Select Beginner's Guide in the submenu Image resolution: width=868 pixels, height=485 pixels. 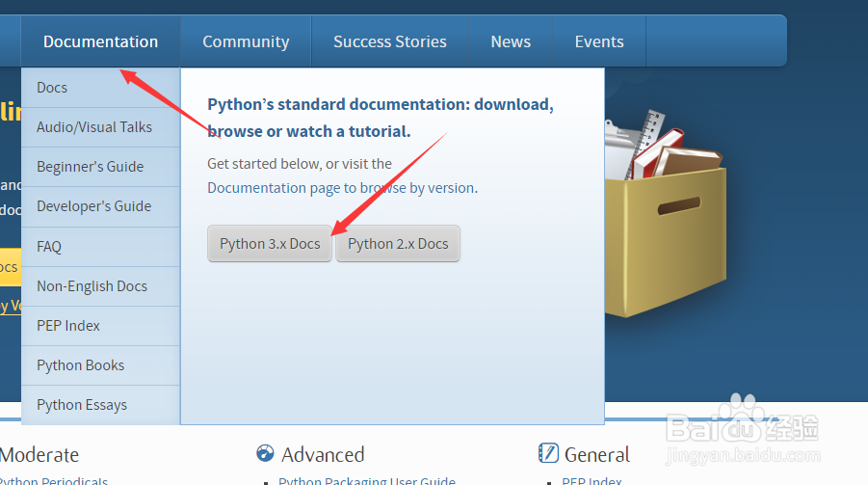(90, 167)
